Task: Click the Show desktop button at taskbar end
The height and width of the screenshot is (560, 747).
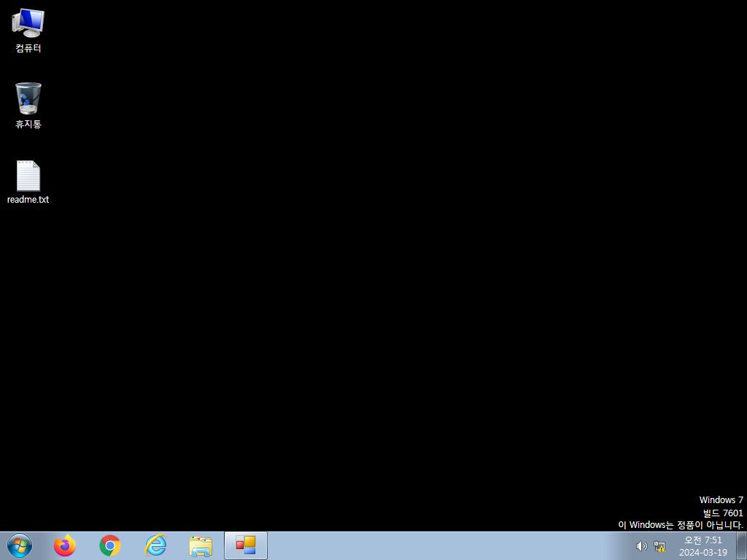Action: 742,545
